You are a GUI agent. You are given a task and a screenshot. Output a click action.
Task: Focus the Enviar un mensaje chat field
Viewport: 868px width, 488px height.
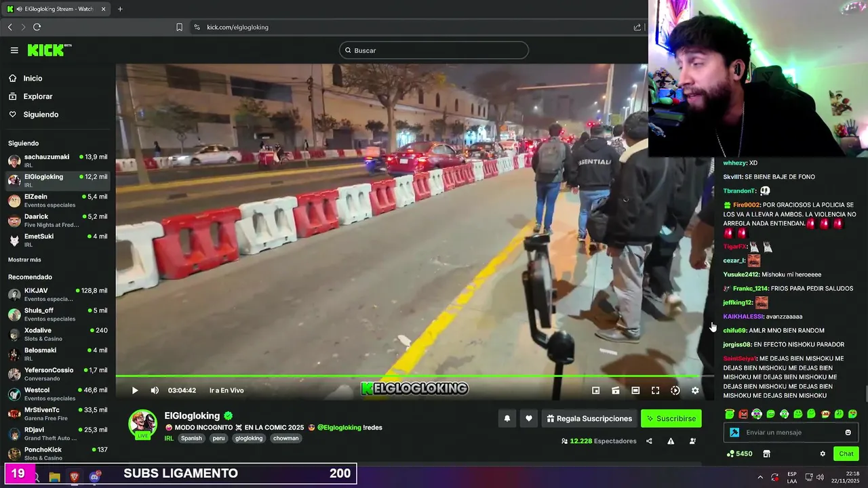791,432
